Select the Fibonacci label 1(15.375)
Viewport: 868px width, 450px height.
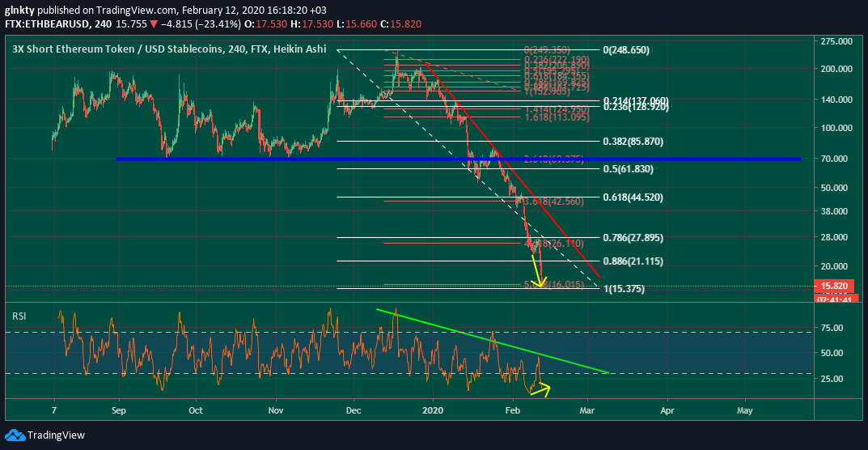(x=624, y=289)
